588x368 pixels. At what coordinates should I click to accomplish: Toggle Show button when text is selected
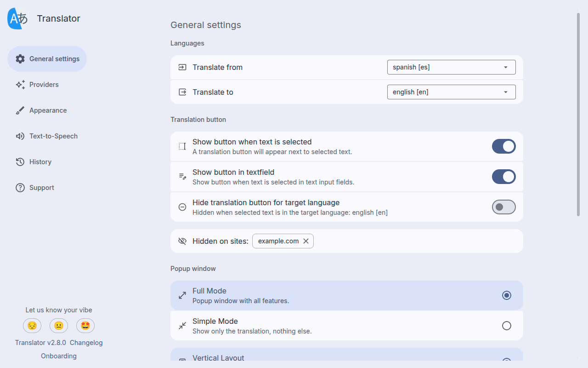coord(504,146)
